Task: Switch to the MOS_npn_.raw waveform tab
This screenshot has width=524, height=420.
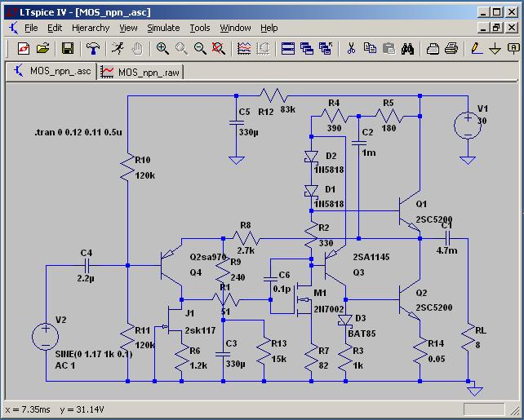Action: click(x=140, y=72)
